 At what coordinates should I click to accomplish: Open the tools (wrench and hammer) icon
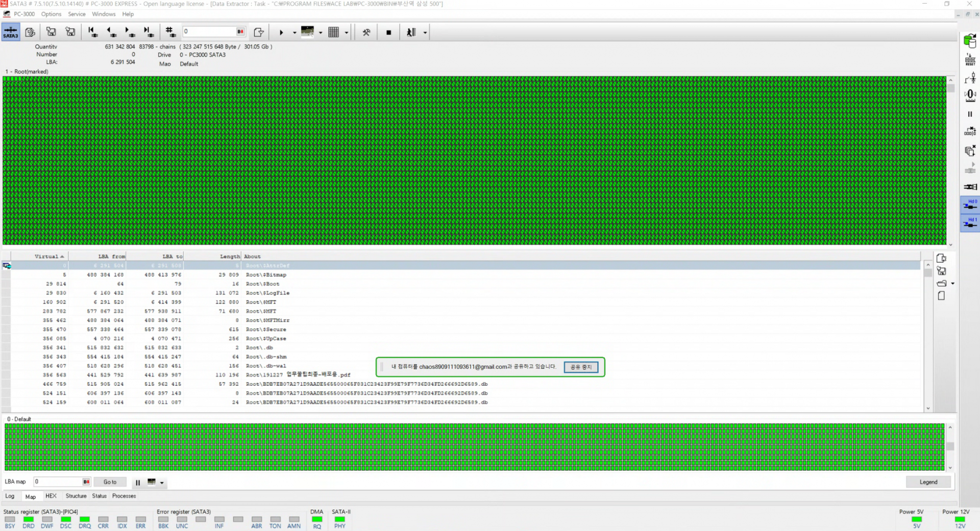[x=366, y=33]
